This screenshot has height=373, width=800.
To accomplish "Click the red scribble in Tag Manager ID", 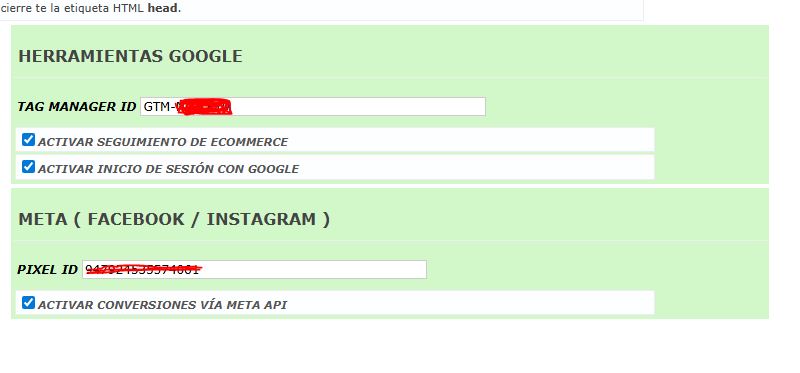I will point(204,107).
